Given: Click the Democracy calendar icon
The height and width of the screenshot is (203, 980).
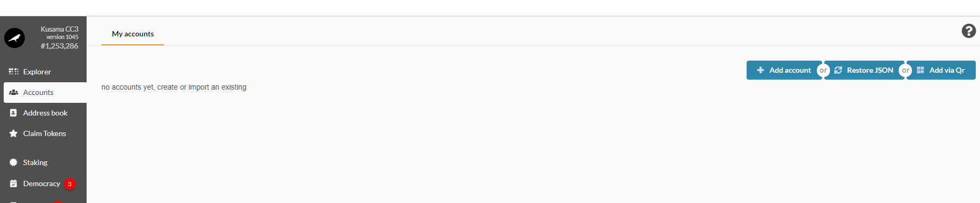Looking at the screenshot, I should click(x=14, y=183).
